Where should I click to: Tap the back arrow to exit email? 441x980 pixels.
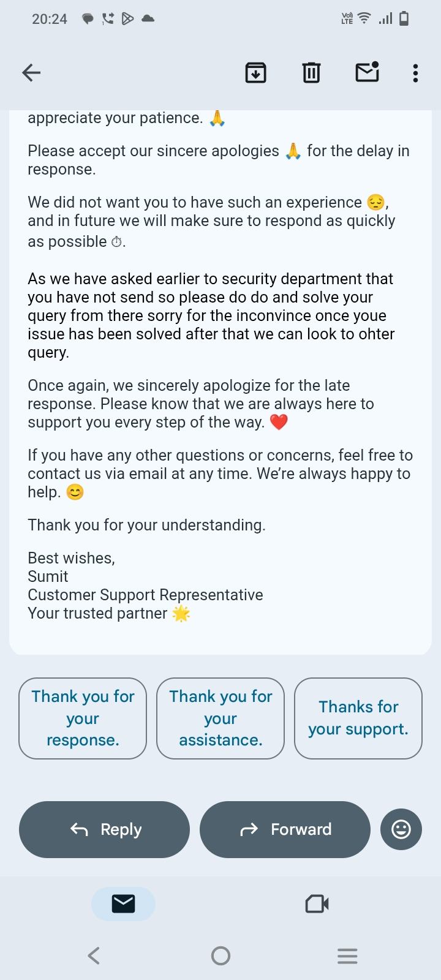click(31, 73)
